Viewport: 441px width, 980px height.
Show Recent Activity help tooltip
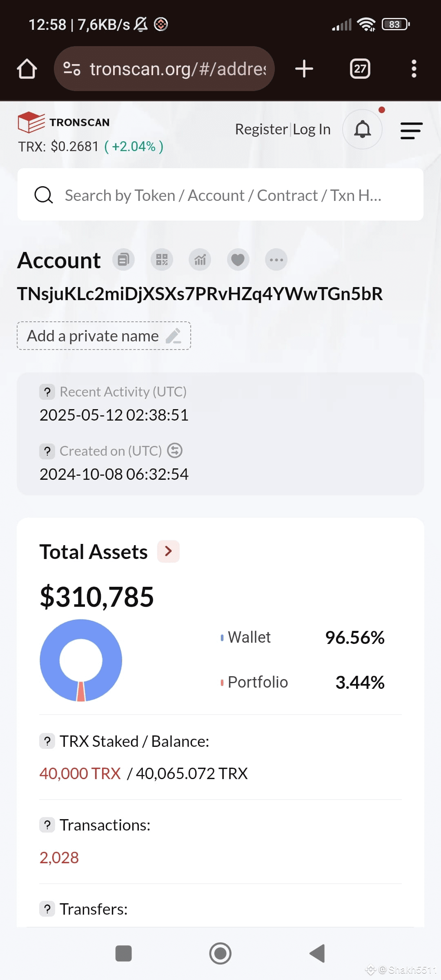[47, 392]
